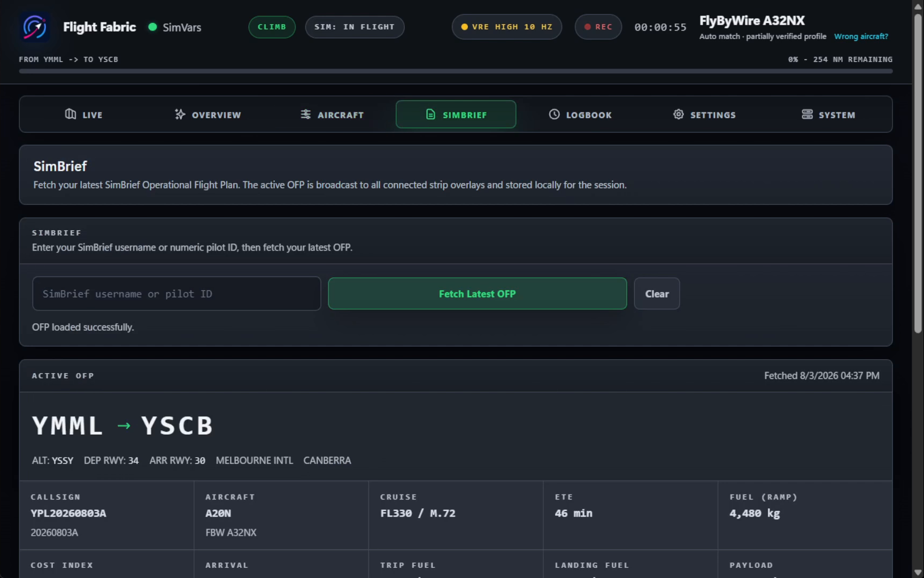Switch to the System tab
Viewport: 924px width, 578px height.
[x=828, y=115]
